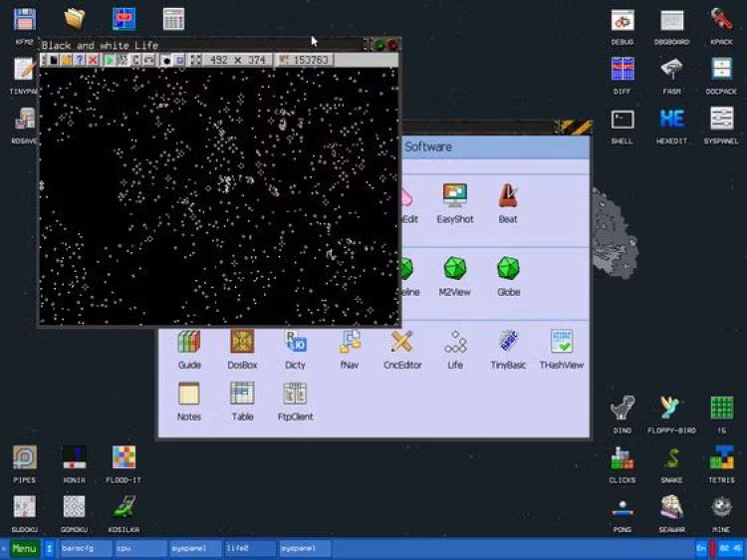The height and width of the screenshot is (560, 747).
Task: Click the Menu button on the taskbar
Action: tap(24, 549)
